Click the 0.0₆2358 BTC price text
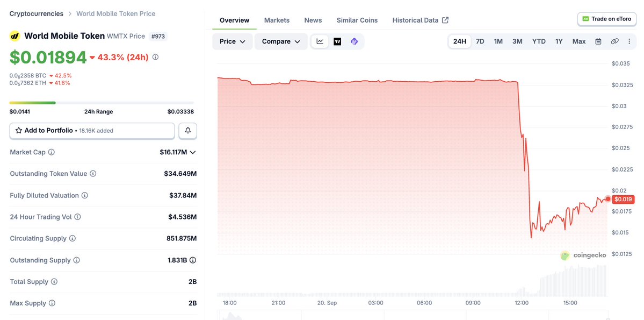Viewport: 644px width, 320px height. click(x=28, y=76)
